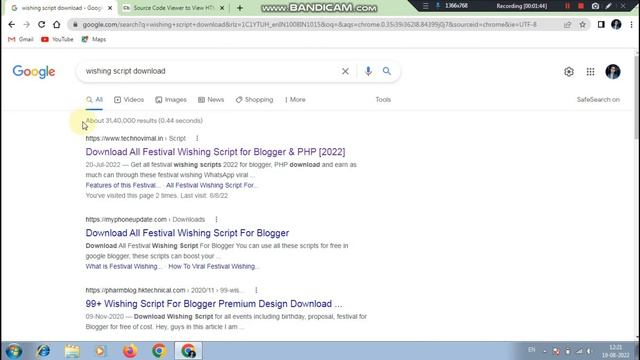Open more options for myphoneupdate result
Screen dimensions: 640x360
click(216, 219)
